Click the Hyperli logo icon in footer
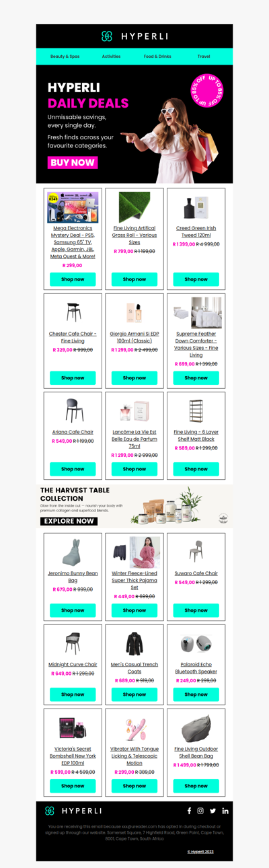The height and width of the screenshot is (868, 269). pyautogui.click(x=49, y=811)
